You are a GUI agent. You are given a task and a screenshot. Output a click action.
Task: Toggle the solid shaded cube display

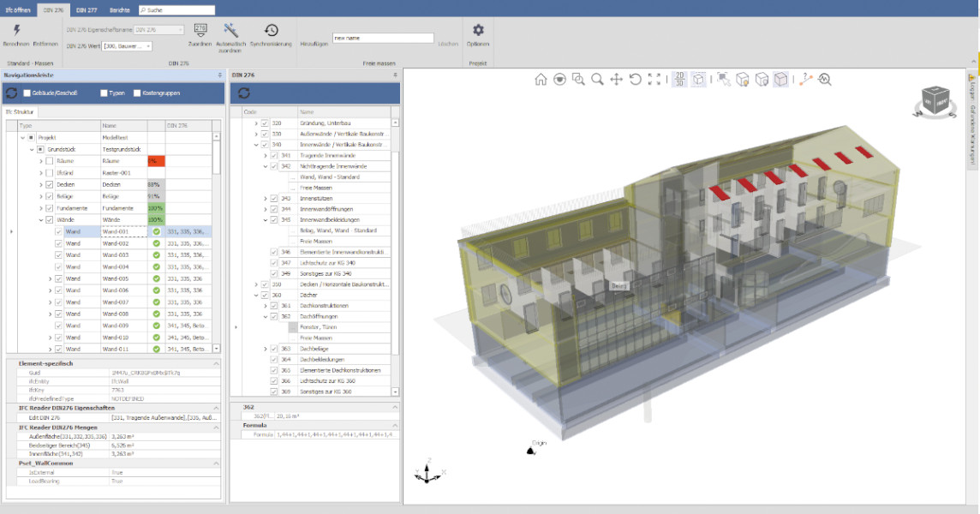coord(780,80)
